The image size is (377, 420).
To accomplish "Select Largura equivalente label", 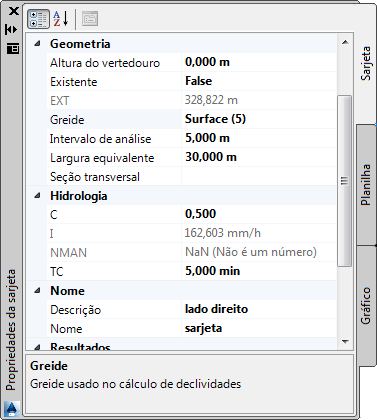I will 102,158.
